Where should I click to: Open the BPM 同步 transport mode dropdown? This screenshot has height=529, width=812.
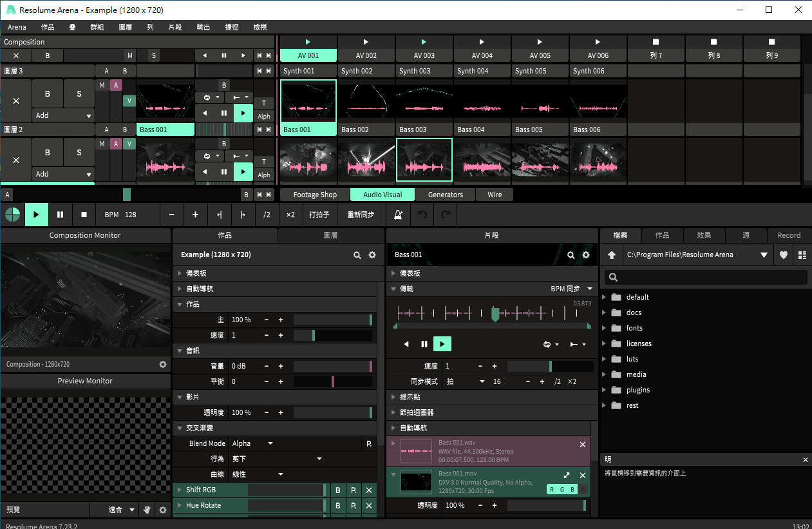pyautogui.click(x=571, y=289)
